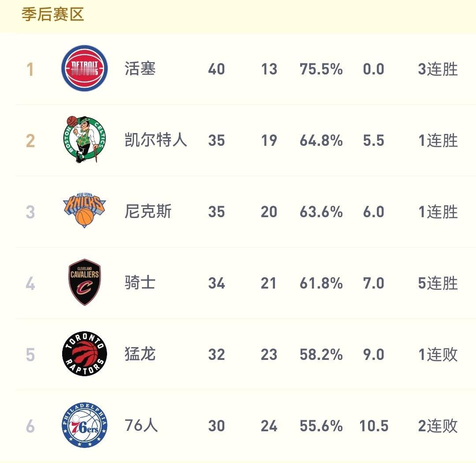Click the 75.5% win percentage value
The height and width of the screenshot is (463, 476).
tap(321, 69)
